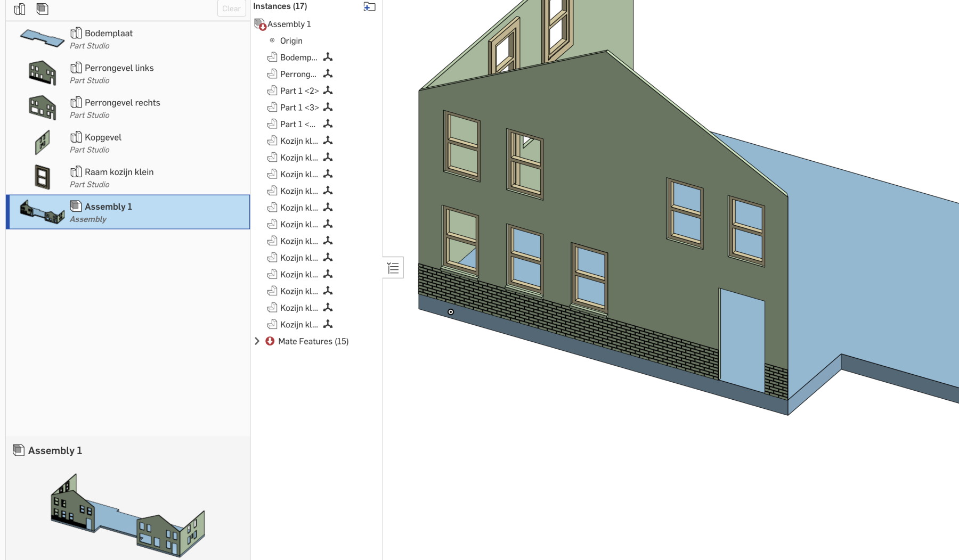The width and height of the screenshot is (959, 560).
Task: Click the mate icon next to Bodemp... instance
Action: point(328,57)
